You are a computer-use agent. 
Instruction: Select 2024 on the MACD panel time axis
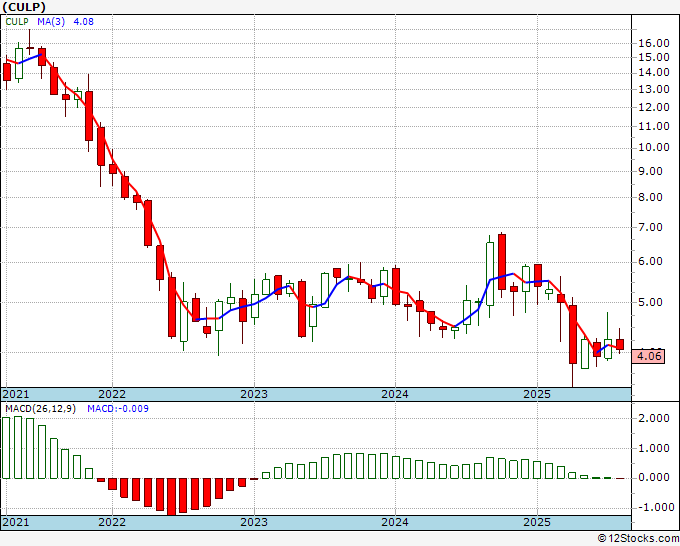395,522
